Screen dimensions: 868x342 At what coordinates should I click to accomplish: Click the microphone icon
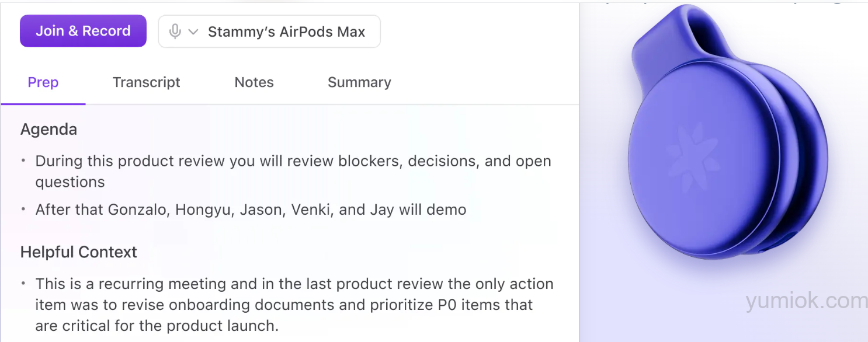(175, 32)
